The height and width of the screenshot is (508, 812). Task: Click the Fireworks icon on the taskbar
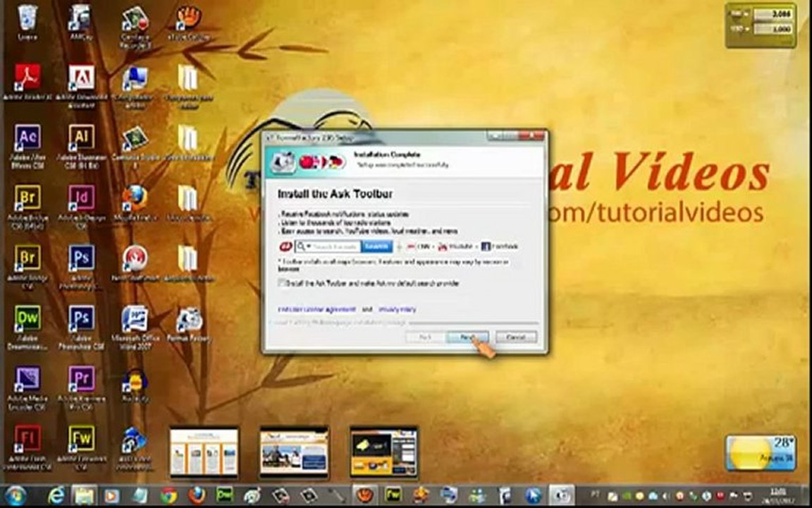pos(393,495)
